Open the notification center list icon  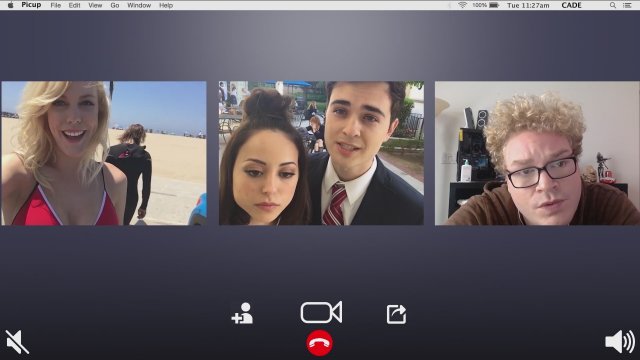[627, 5]
